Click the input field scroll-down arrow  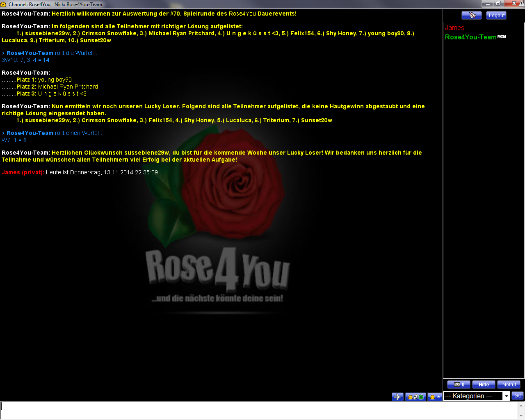[521, 415]
